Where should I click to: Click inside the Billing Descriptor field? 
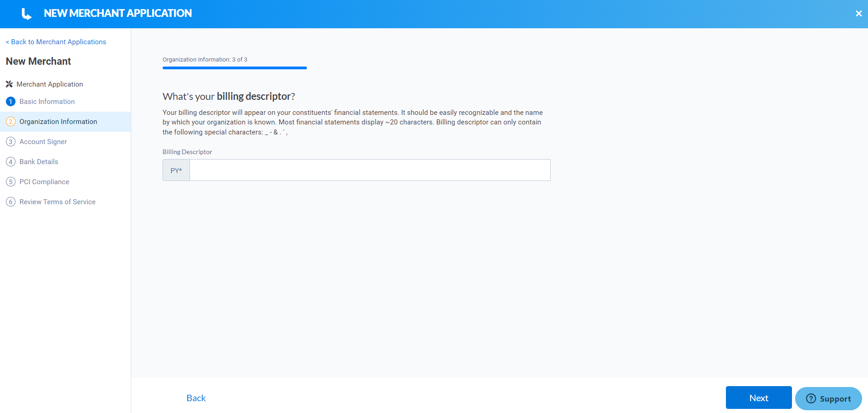click(x=369, y=170)
